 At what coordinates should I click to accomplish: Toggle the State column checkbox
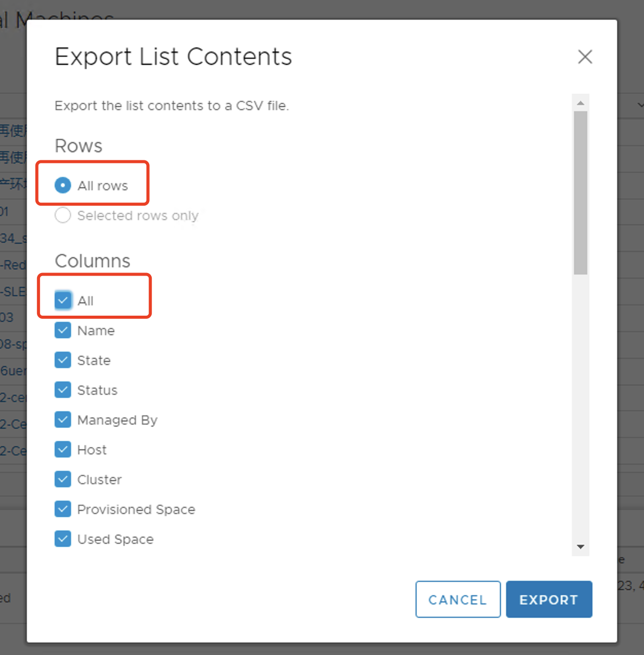click(63, 360)
